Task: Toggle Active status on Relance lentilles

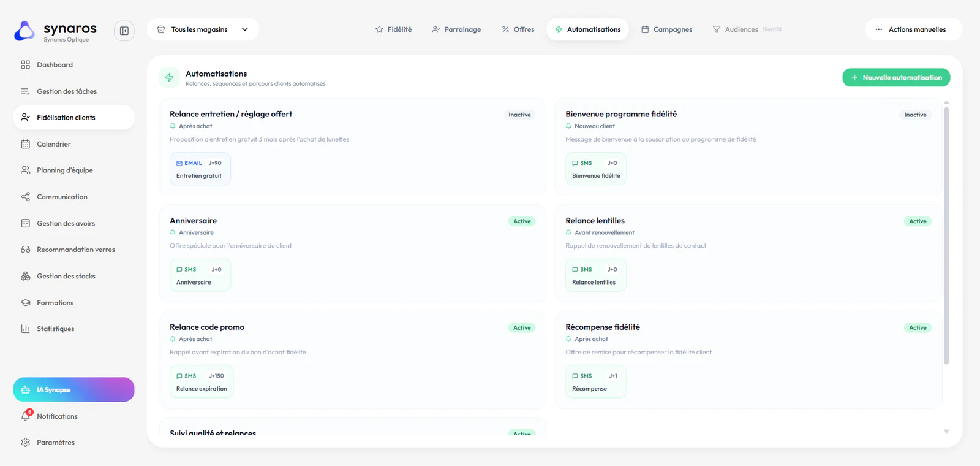Action: pos(918,221)
